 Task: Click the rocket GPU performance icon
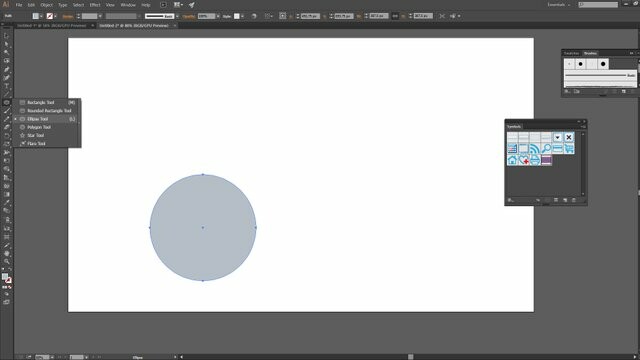click(x=192, y=5)
